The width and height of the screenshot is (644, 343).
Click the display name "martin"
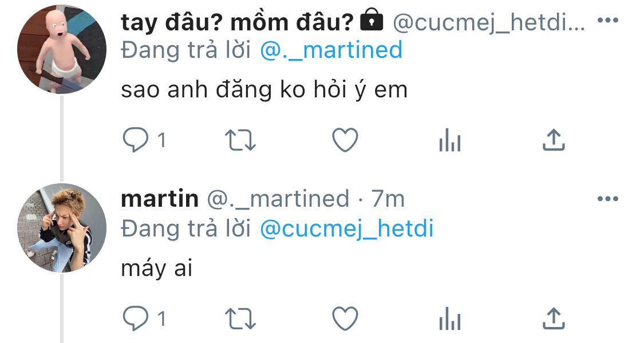pos(160,199)
